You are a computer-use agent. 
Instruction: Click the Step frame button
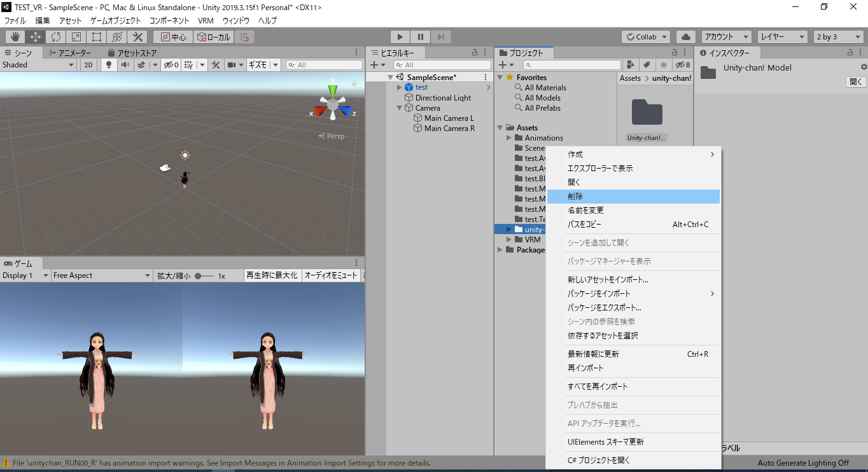442,37
